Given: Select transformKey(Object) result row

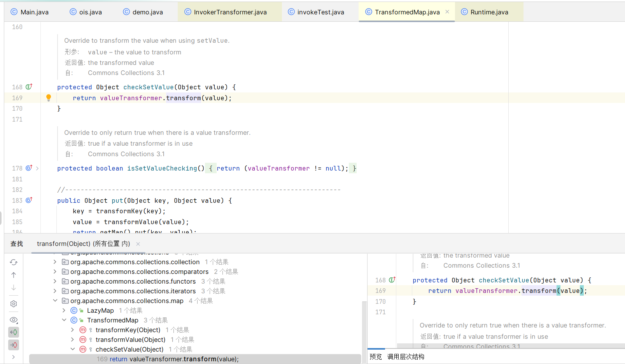Looking at the screenshot, I should (128, 330).
